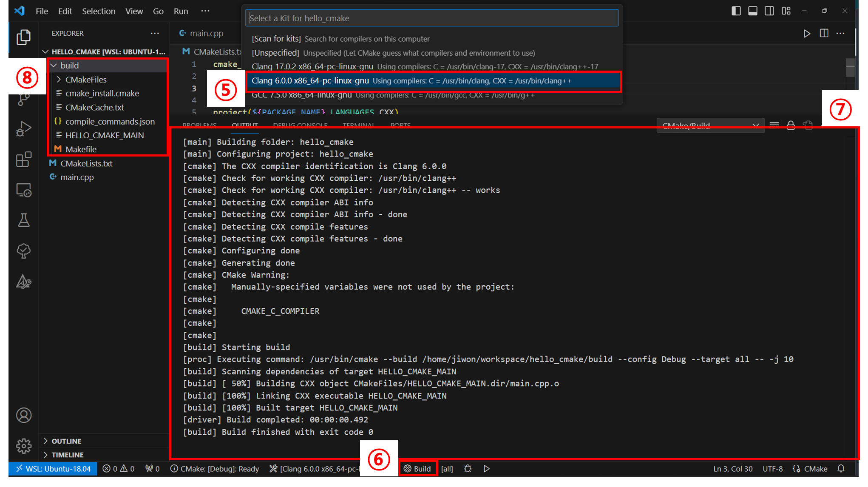Screen dimensions: 868x487
Task: Open the Selection menu
Action: click(x=98, y=11)
